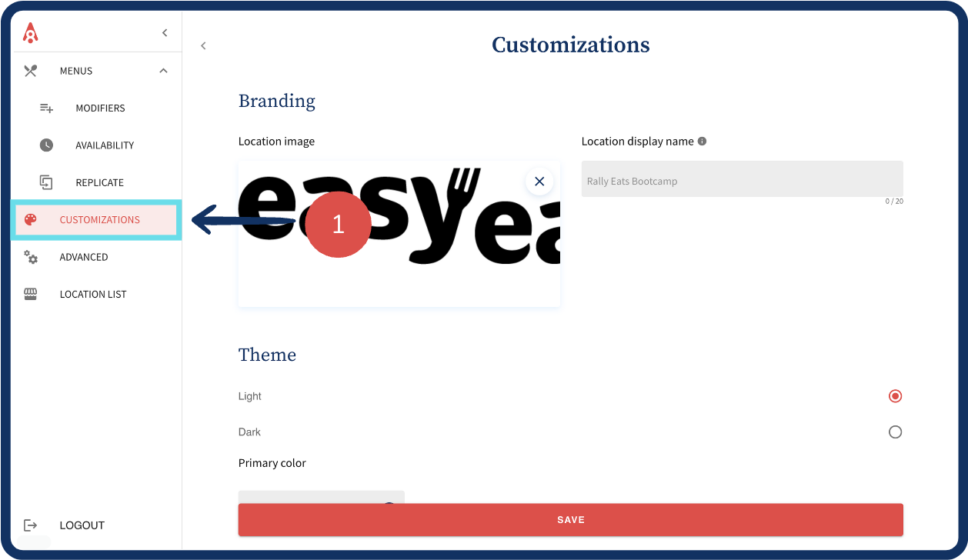Open the Modifiers submenu item
This screenshot has height=560, width=968.
pos(100,108)
